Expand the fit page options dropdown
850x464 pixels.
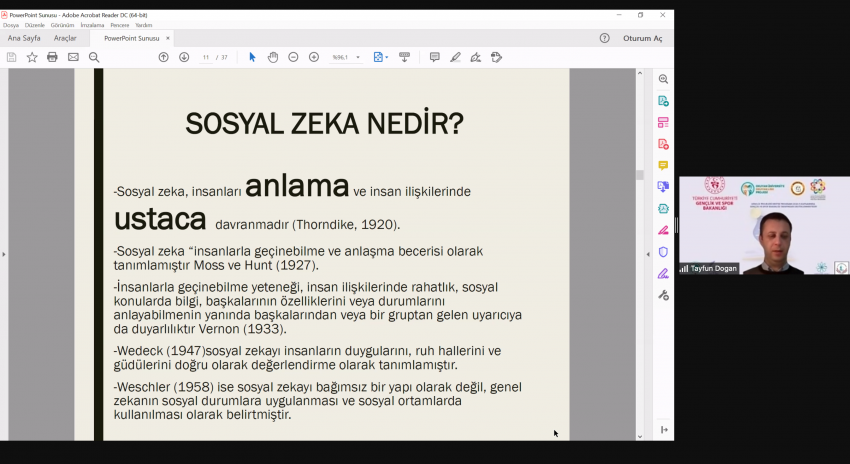(x=387, y=57)
